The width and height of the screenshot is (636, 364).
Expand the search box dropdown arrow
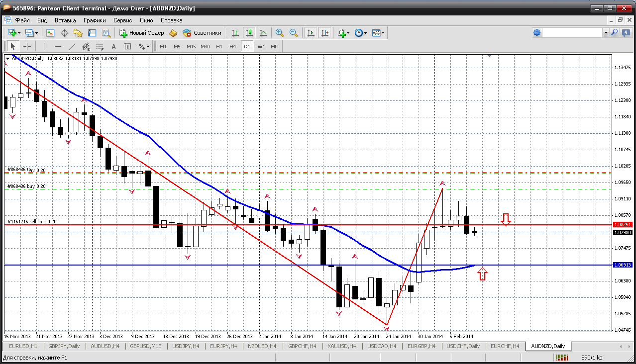point(606,33)
